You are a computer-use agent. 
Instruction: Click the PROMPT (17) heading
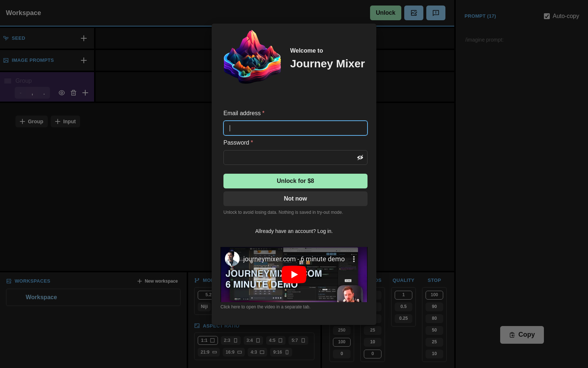pos(480,16)
